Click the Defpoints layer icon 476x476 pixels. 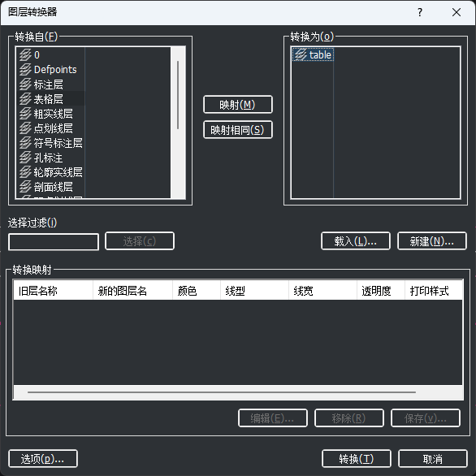(25, 70)
